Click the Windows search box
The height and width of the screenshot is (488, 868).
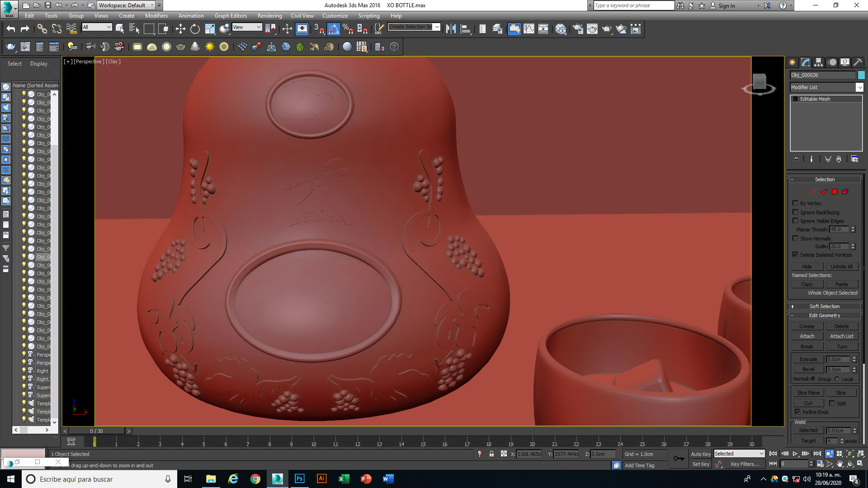coord(99,479)
